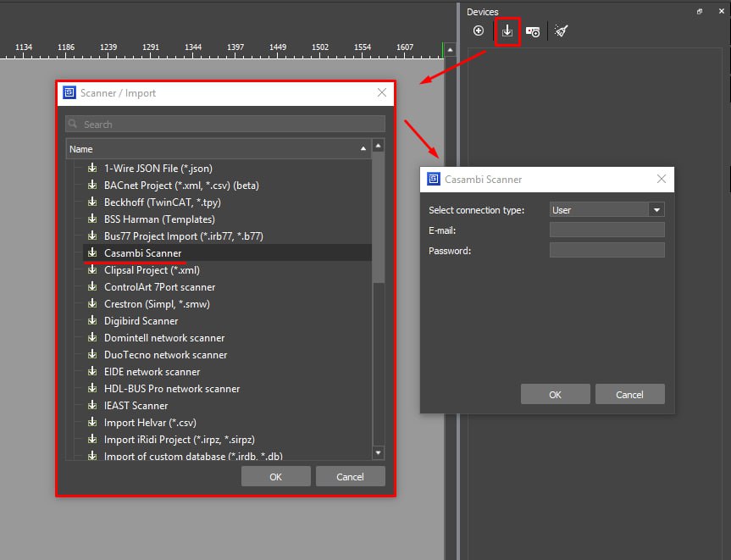Image resolution: width=731 pixels, height=560 pixels.
Task: Pick Crestron (Simpl, *.smw) import entry
Action: [157, 304]
